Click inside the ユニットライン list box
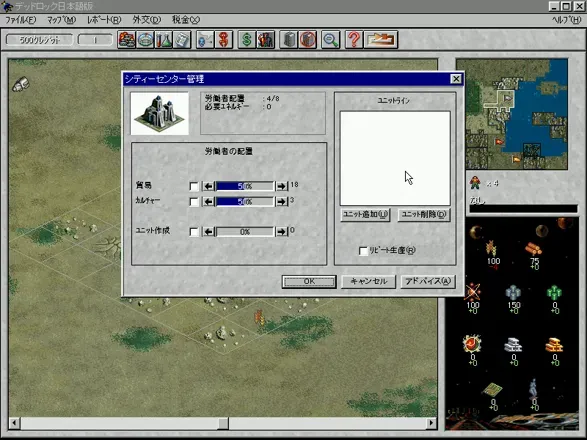Viewport: 587px width, 440px height. (x=395, y=158)
